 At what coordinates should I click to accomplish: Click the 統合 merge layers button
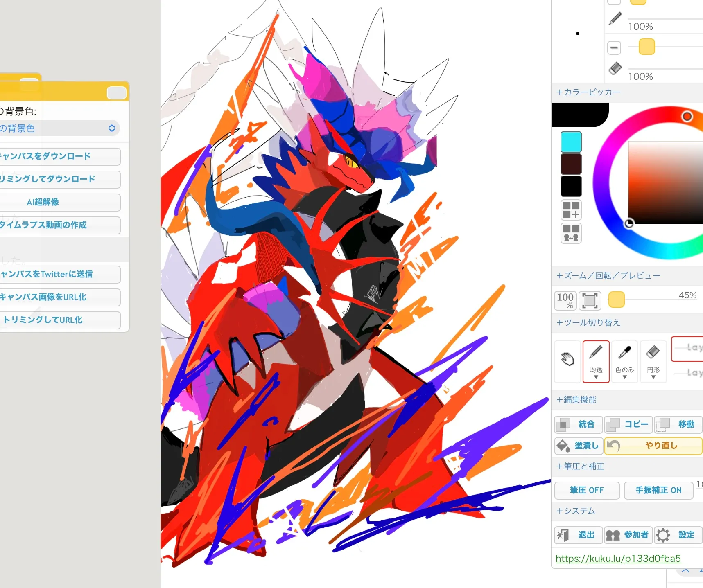(x=579, y=424)
